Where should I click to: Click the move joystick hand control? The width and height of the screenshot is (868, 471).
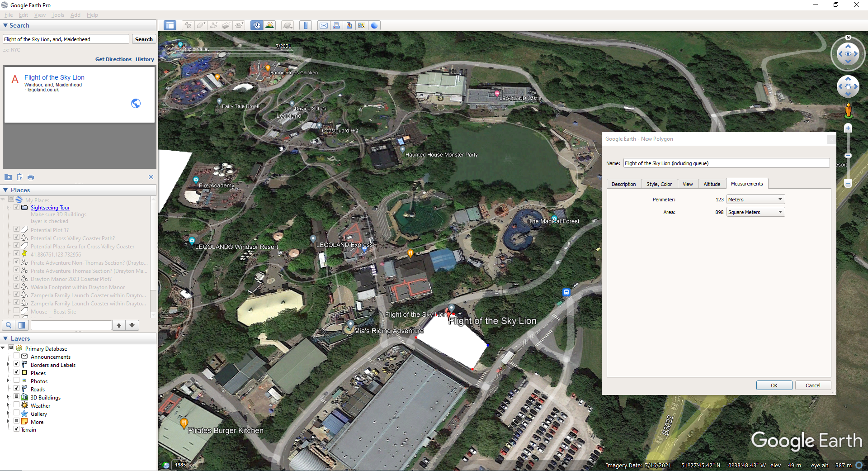pyautogui.click(x=848, y=86)
